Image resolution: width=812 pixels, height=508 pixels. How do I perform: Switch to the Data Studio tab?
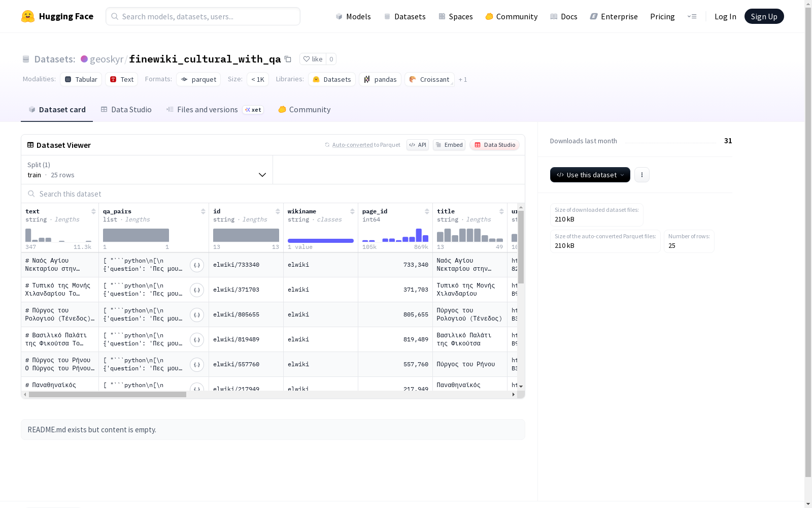click(126, 110)
